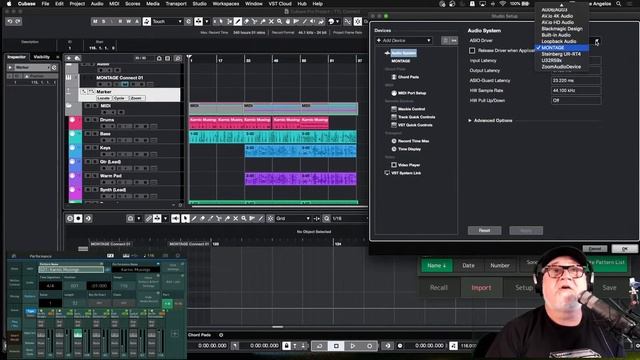Screen dimensions: 640x360
Task: Click the ASIO Driver dropdown arrow
Action: tap(597, 41)
